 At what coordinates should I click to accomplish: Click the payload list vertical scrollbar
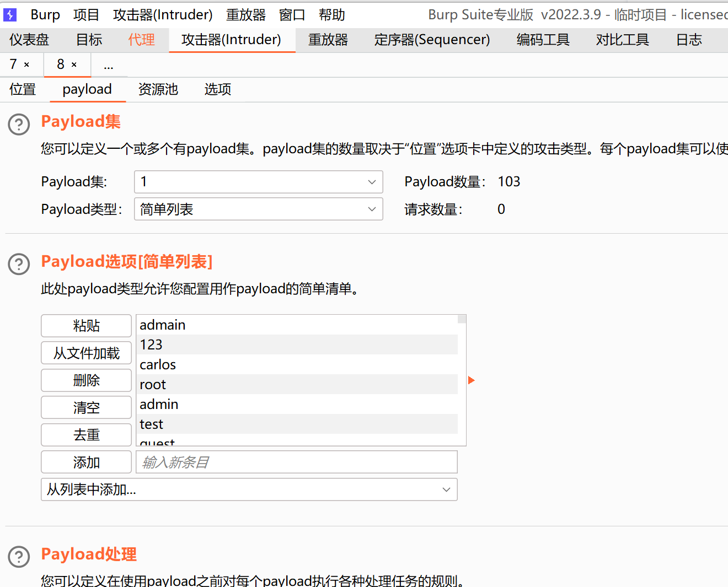click(462, 380)
